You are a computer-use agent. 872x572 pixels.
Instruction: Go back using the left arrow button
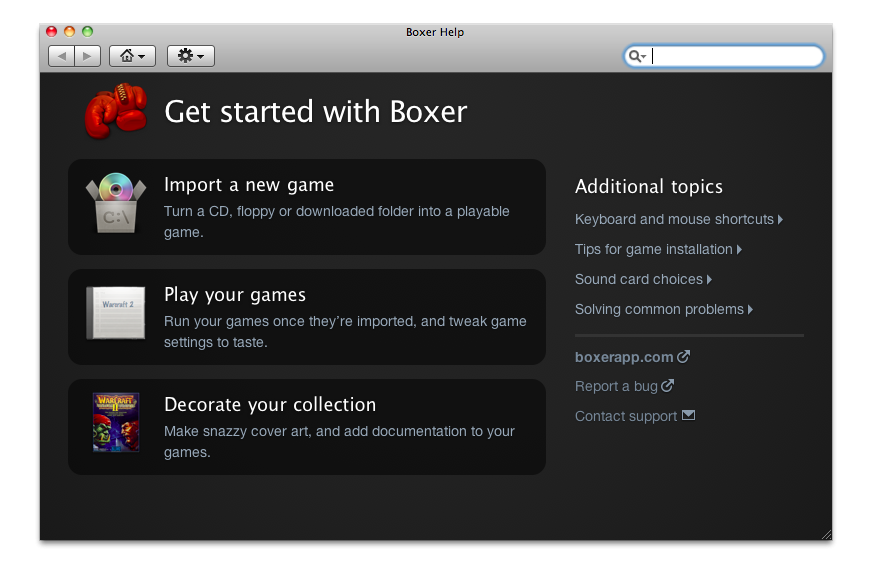pyautogui.click(x=62, y=56)
